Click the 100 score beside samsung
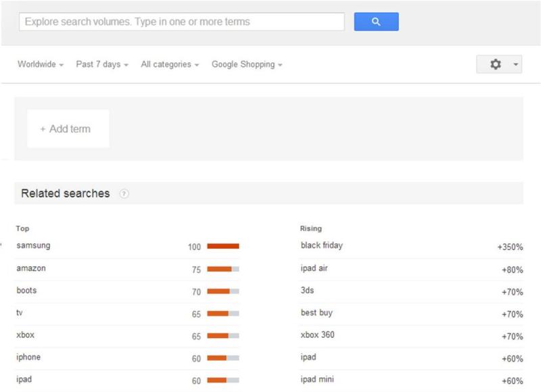541x392 pixels. coord(194,247)
